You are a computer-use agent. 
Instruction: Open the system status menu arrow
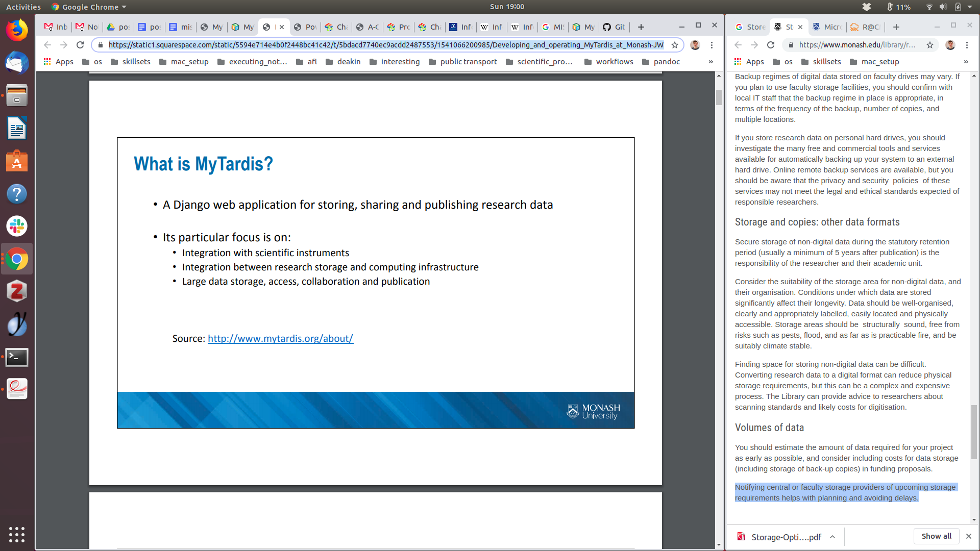[x=970, y=7]
